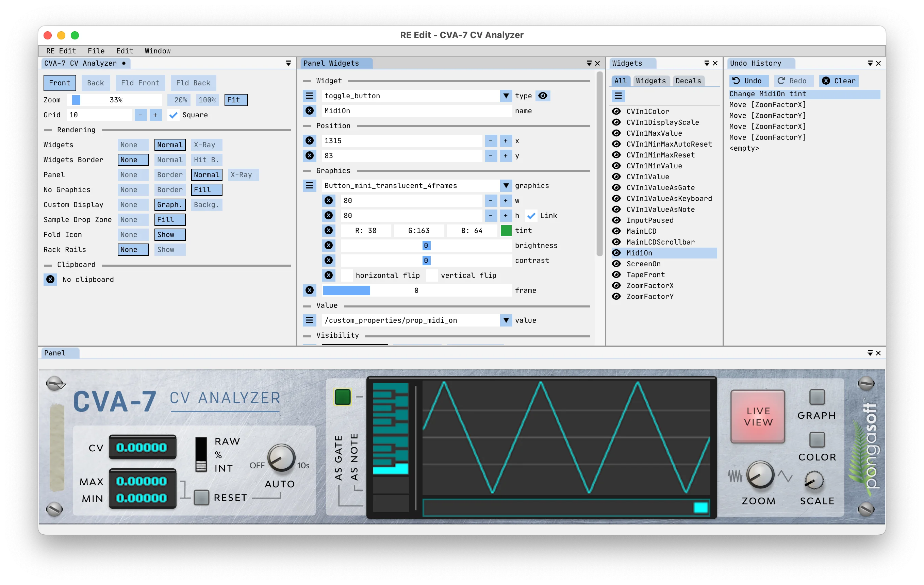Reset the flip settings
The width and height of the screenshot is (924, 585).
[328, 275]
